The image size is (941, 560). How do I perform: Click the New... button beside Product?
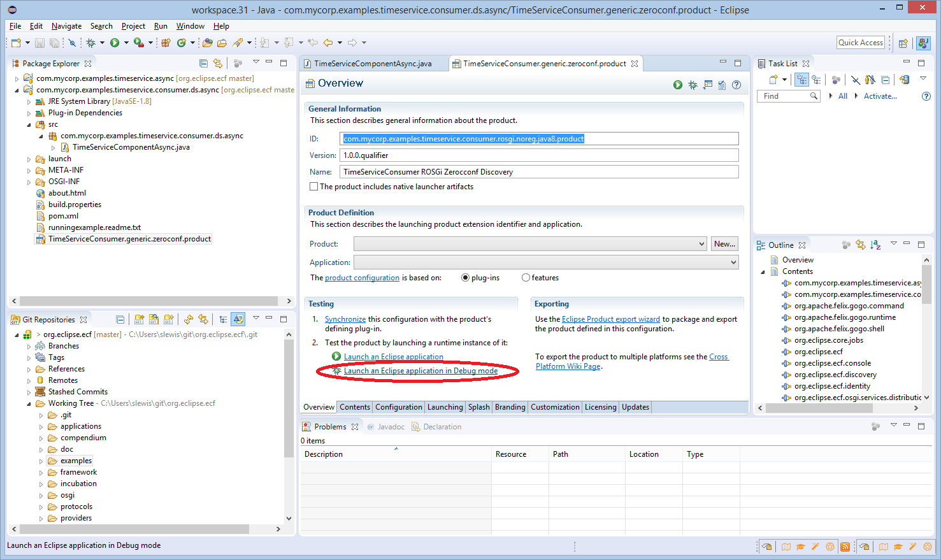[x=725, y=244]
